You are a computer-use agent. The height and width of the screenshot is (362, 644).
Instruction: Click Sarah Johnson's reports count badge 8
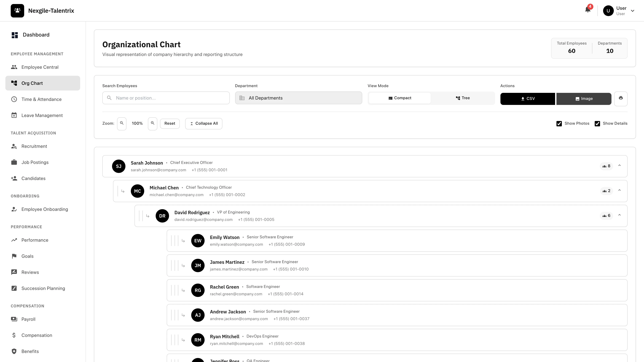pyautogui.click(x=606, y=166)
